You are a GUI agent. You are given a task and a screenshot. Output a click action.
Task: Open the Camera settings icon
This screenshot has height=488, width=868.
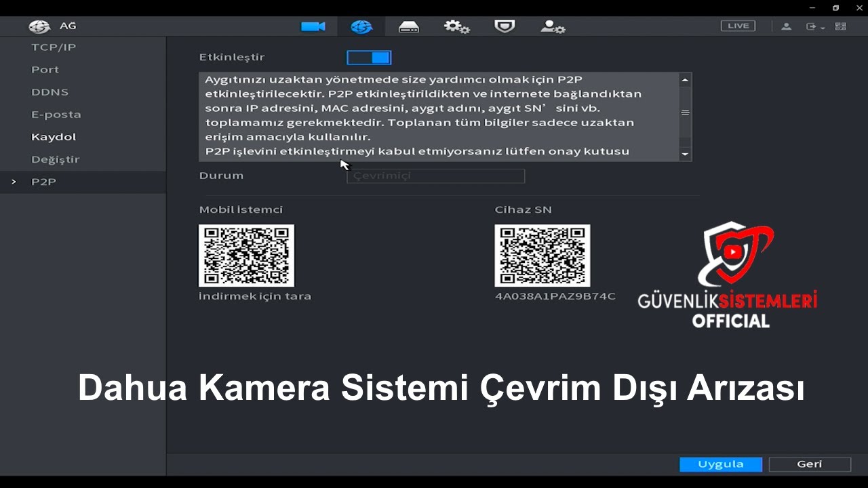(x=313, y=26)
